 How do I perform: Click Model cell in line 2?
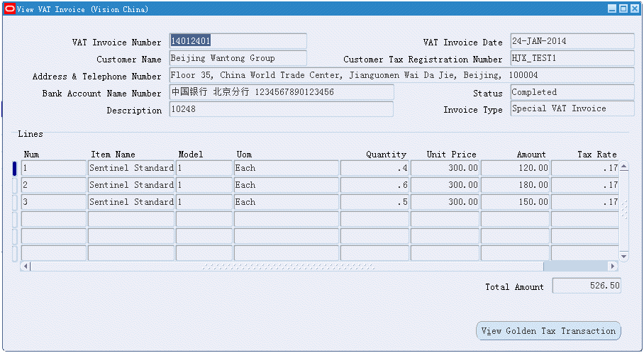204,185
